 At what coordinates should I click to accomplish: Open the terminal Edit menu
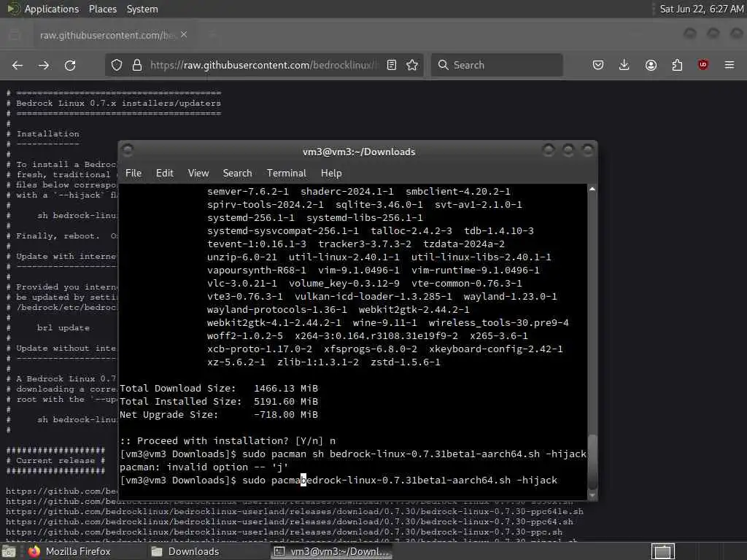pos(165,174)
